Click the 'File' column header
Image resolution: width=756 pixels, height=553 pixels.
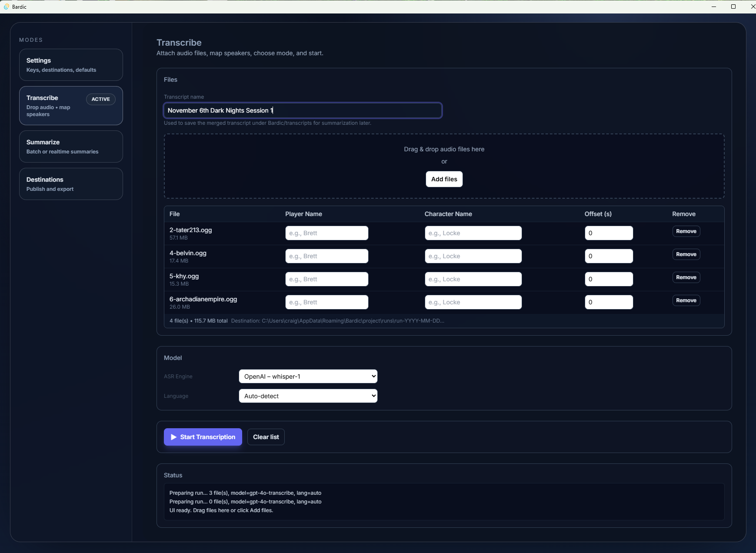click(x=174, y=214)
